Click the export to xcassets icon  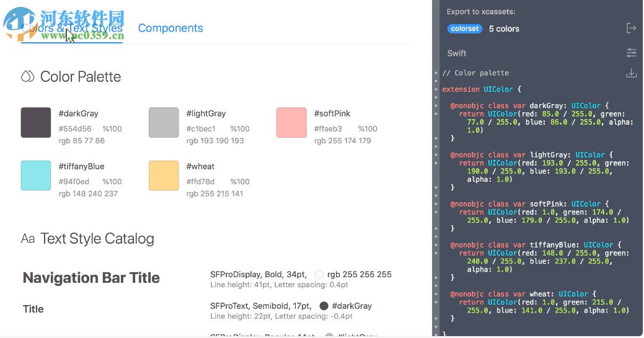631,28
